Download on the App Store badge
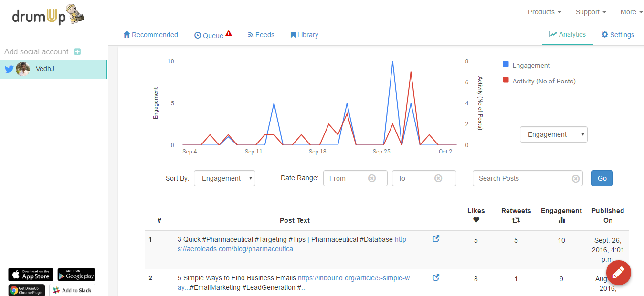Image resolution: width=644 pixels, height=296 pixels. [x=31, y=275]
